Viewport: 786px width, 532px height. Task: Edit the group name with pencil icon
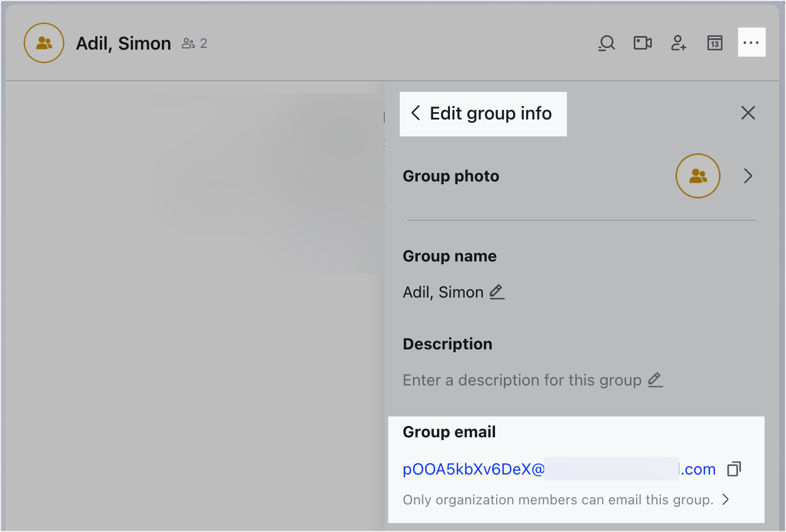[496, 292]
